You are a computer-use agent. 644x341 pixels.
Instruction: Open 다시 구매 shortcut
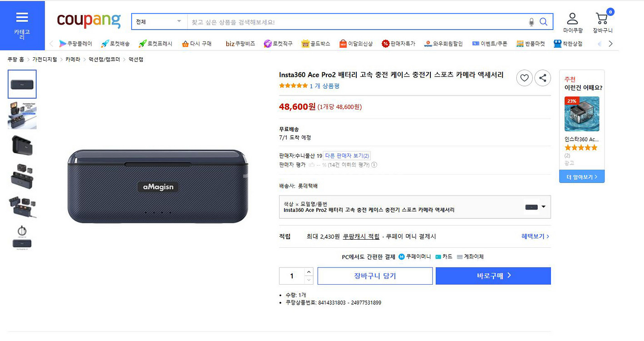(197, 44)
